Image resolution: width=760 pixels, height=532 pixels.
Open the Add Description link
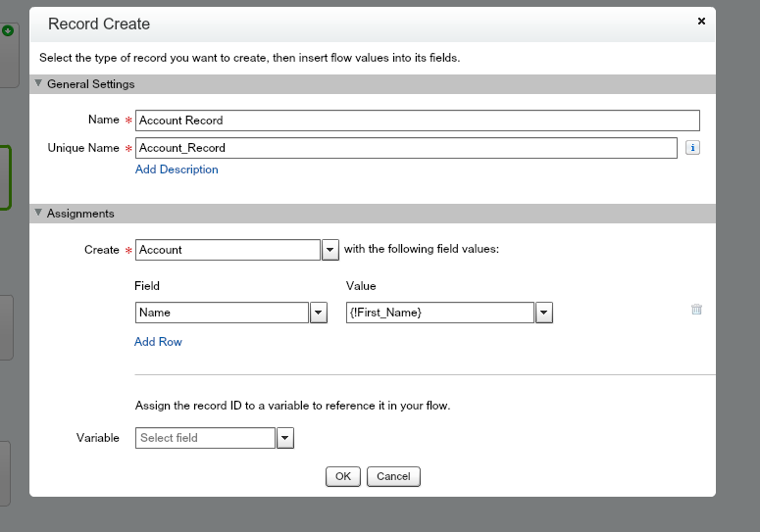177,169
